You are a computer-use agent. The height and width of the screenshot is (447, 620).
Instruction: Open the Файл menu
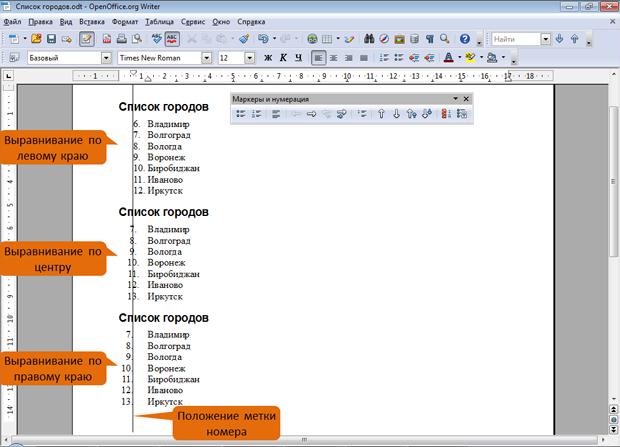[12, 22]
